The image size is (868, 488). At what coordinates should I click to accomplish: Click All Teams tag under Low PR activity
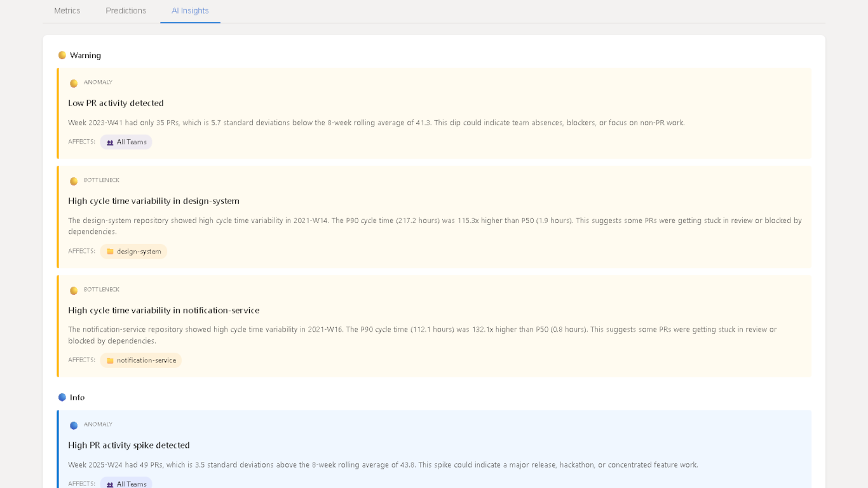[x=126, y=142]
